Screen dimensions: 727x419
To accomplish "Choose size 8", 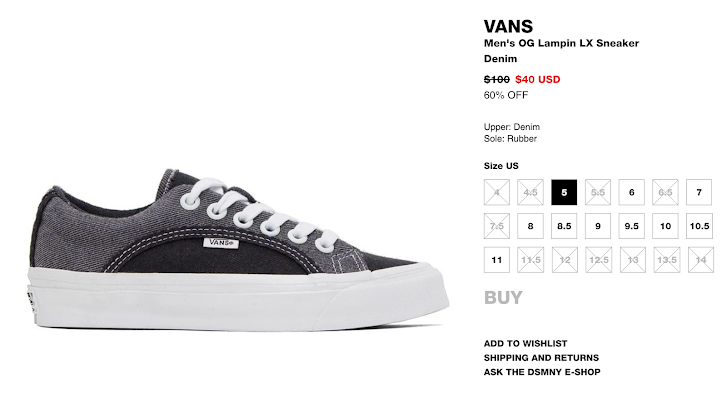I will (x=530, y=226).
